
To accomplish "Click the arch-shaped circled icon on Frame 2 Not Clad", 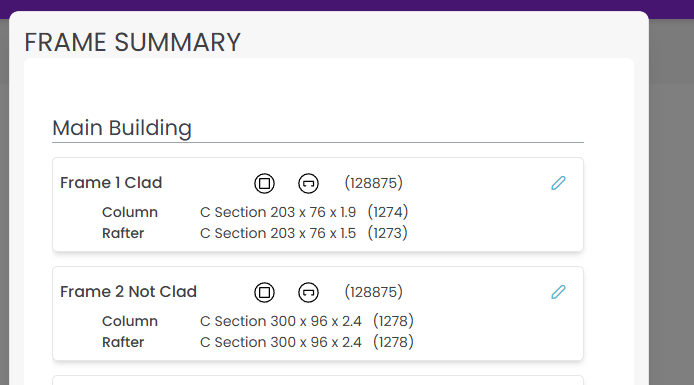I will point(308,293).
